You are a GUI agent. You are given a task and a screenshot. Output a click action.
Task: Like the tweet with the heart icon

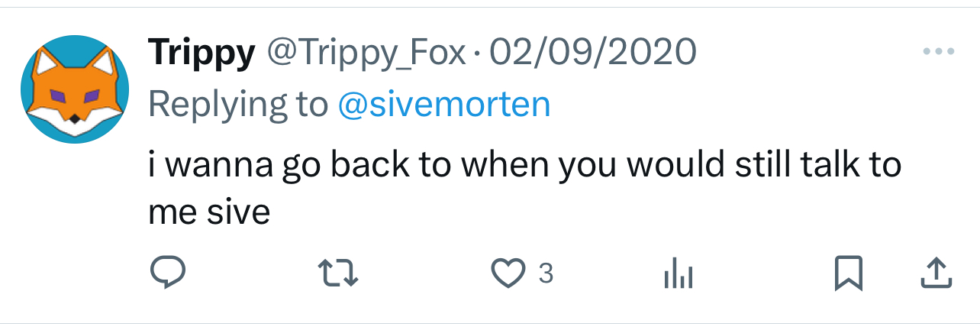coord(509,273)
